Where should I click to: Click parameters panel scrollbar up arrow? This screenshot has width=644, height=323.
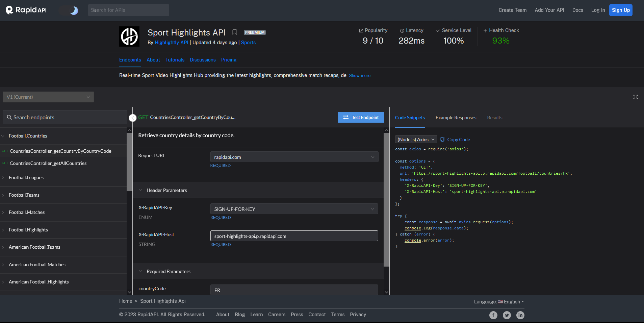click(387, 130)
